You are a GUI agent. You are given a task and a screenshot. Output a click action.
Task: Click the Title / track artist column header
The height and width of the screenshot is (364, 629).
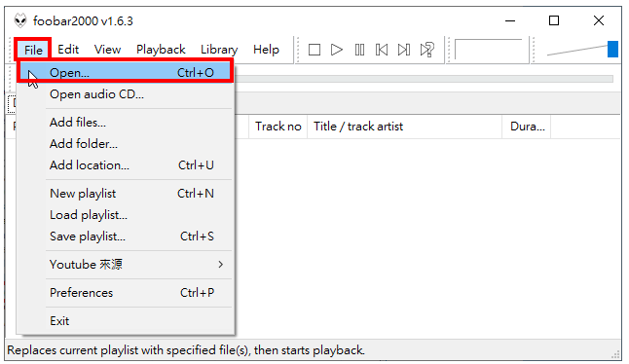(405, 127)
